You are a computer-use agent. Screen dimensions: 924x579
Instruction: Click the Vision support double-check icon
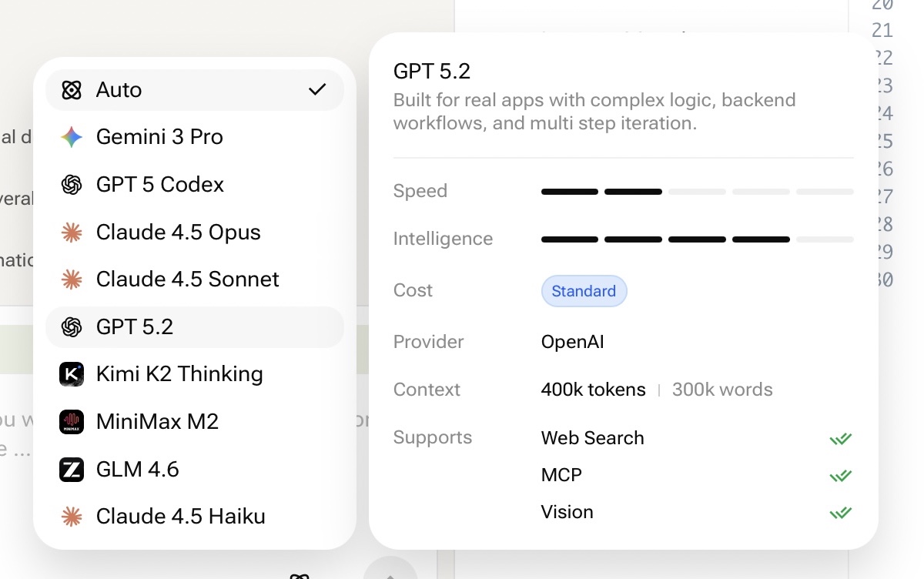pos(840,513)
